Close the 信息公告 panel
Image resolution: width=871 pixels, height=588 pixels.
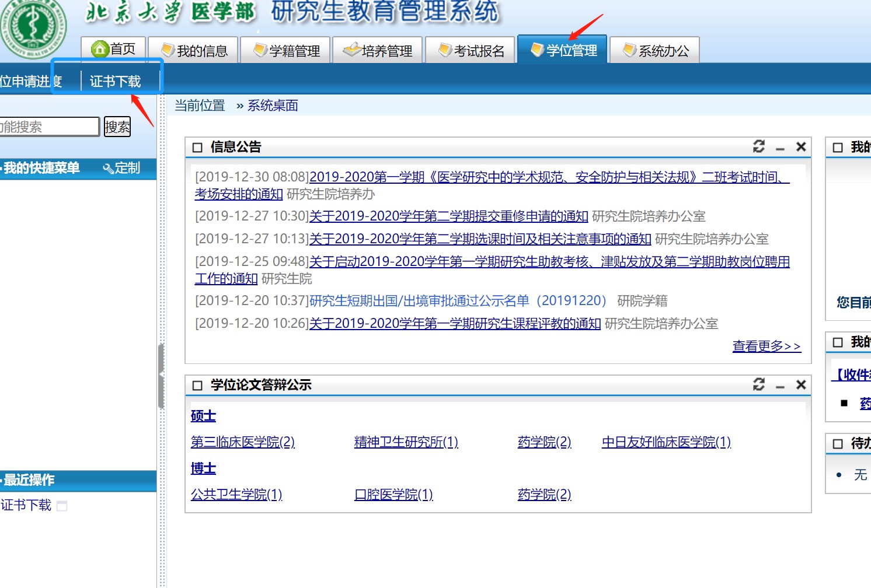[x=801, y=146]
